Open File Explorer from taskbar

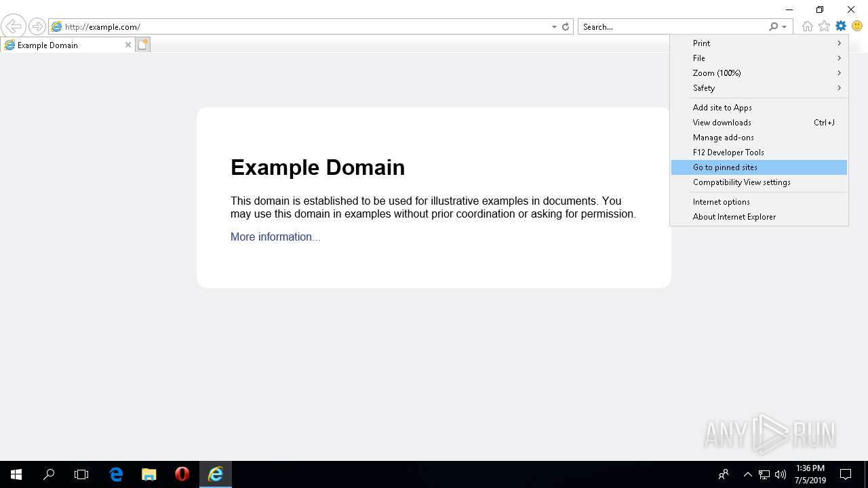(x=149, y=474)
